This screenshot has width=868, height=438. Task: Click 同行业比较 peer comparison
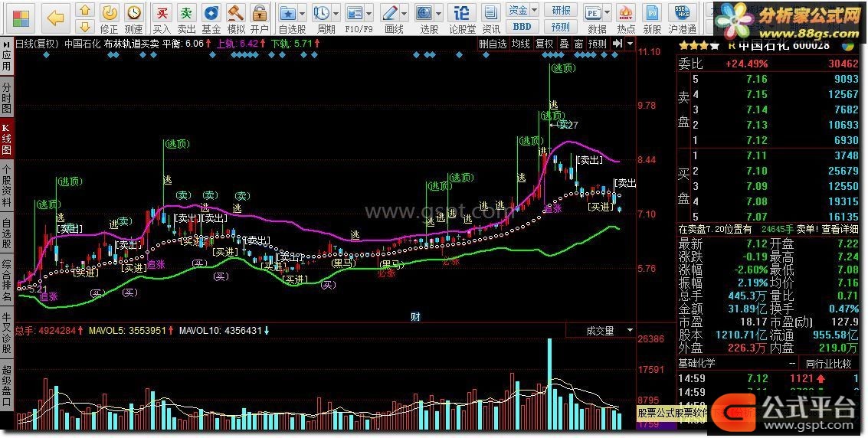(828, 363)
